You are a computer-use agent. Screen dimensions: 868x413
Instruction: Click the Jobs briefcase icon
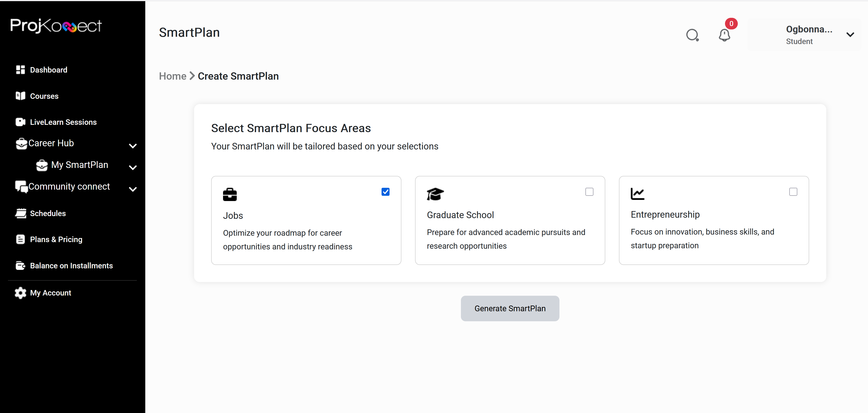coord(230,195)
